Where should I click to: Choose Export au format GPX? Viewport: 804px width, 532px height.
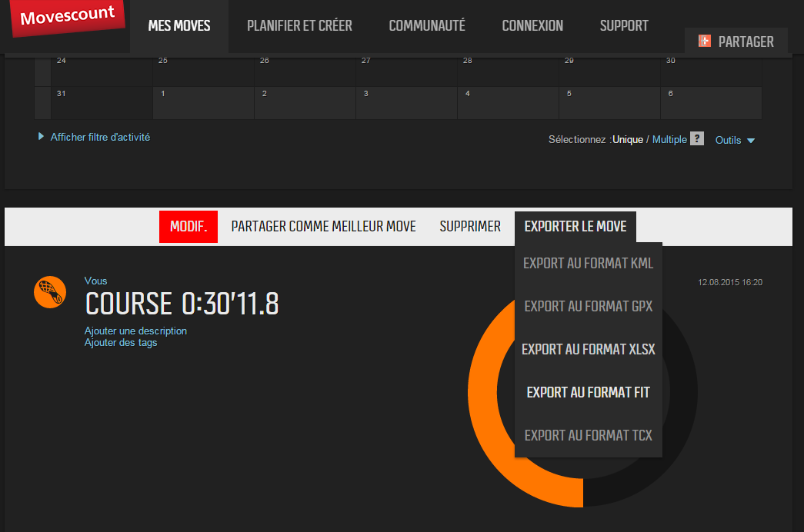[588, 307]
